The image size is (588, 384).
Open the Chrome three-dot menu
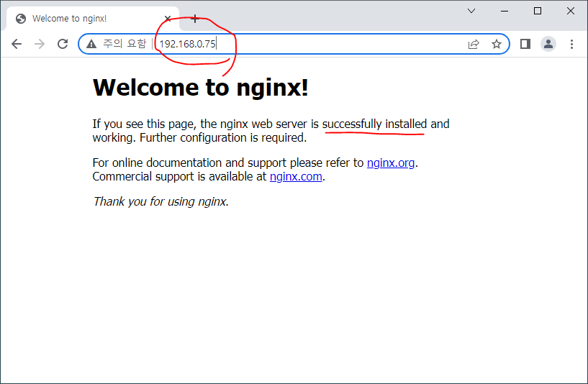pos(571,44)
